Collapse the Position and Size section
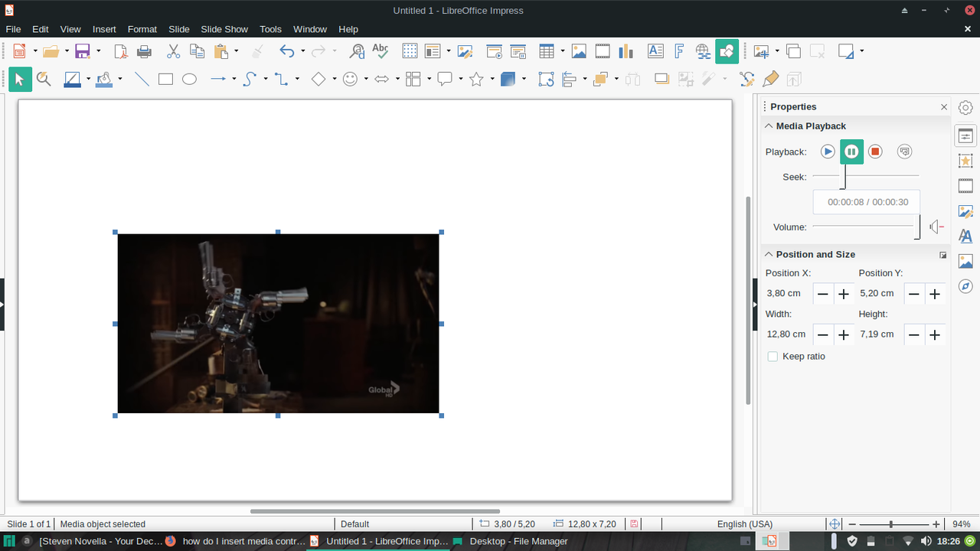Screen dimensions: 980x551 [x=768, y=254]
